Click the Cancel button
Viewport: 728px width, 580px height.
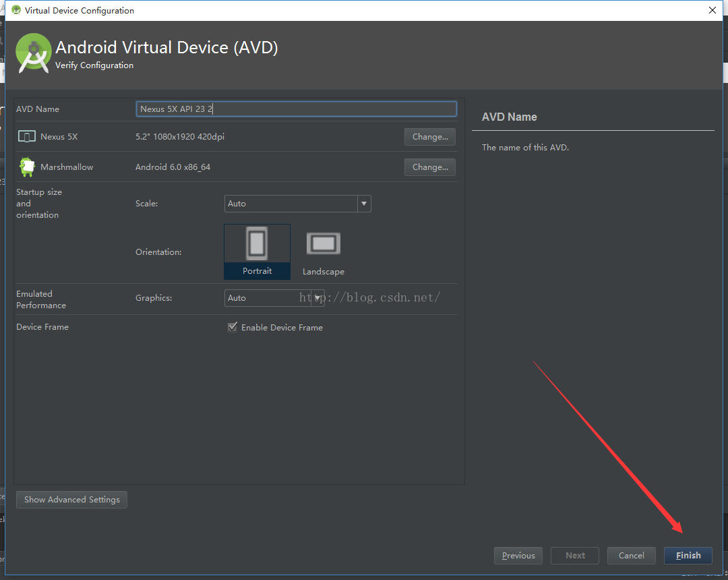(632, 556)
